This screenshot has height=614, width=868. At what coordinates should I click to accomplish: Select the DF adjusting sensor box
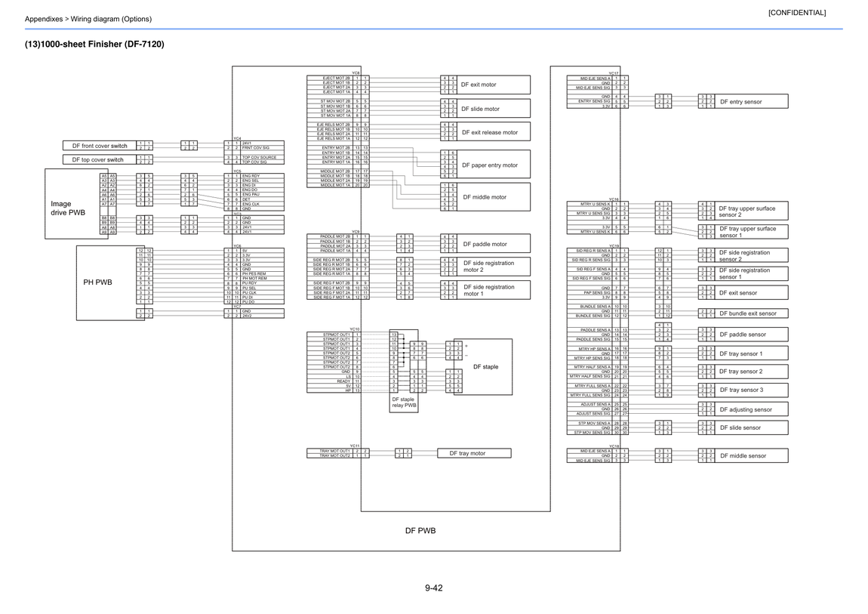751,409
